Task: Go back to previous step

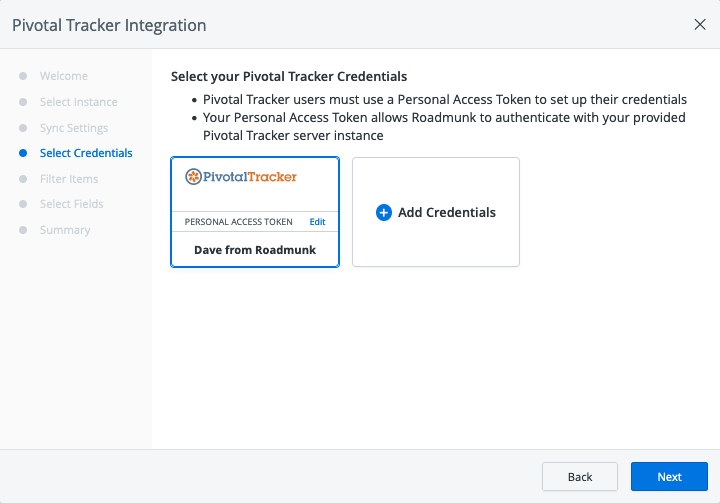Action: [580, 477]
